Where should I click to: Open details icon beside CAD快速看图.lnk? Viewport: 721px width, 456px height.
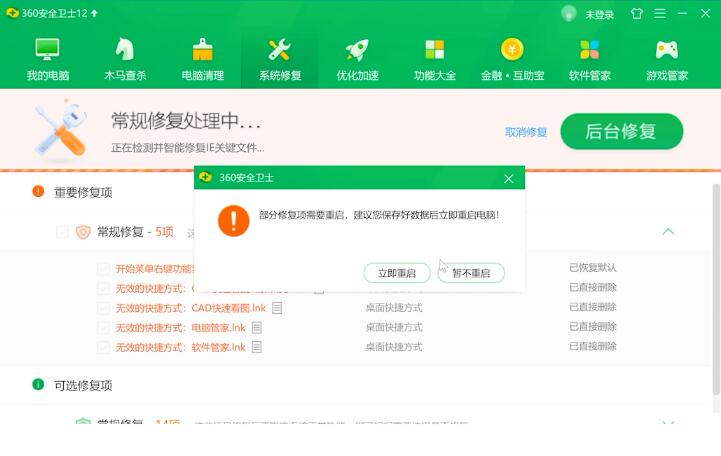[277, 308]
